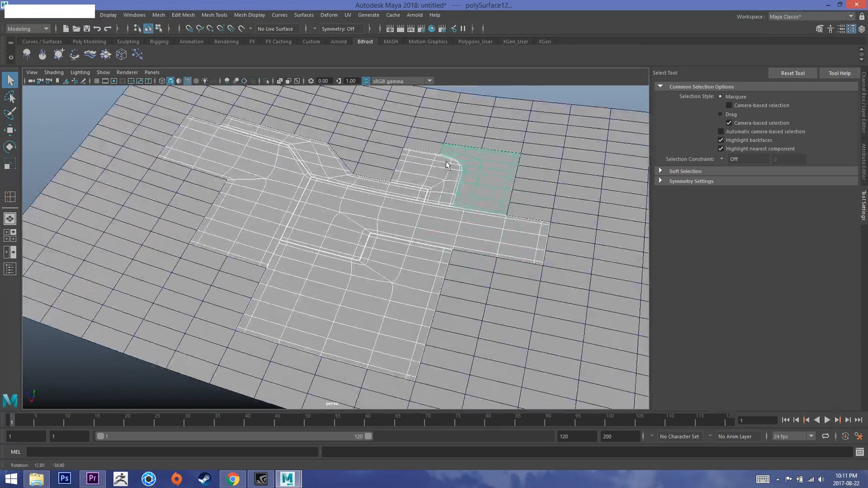Jump to end of playback range
This screenshot has width=868, height=488.
858,420
